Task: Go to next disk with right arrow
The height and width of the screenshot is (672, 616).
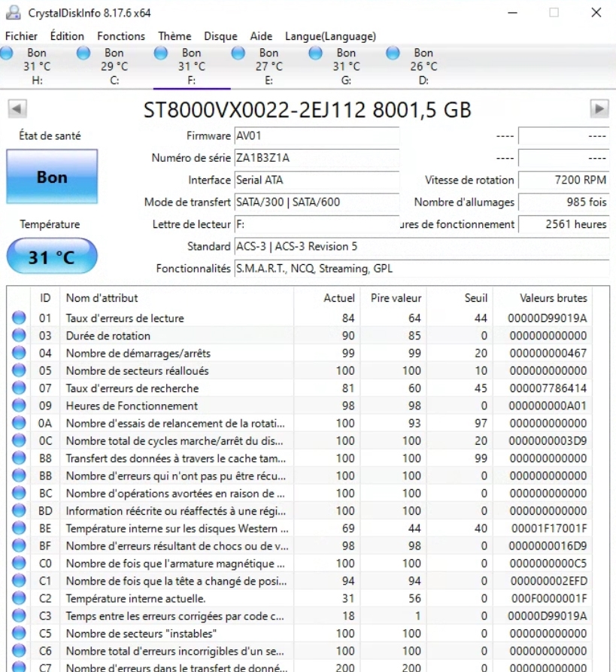Action: [x=599, y=108]
